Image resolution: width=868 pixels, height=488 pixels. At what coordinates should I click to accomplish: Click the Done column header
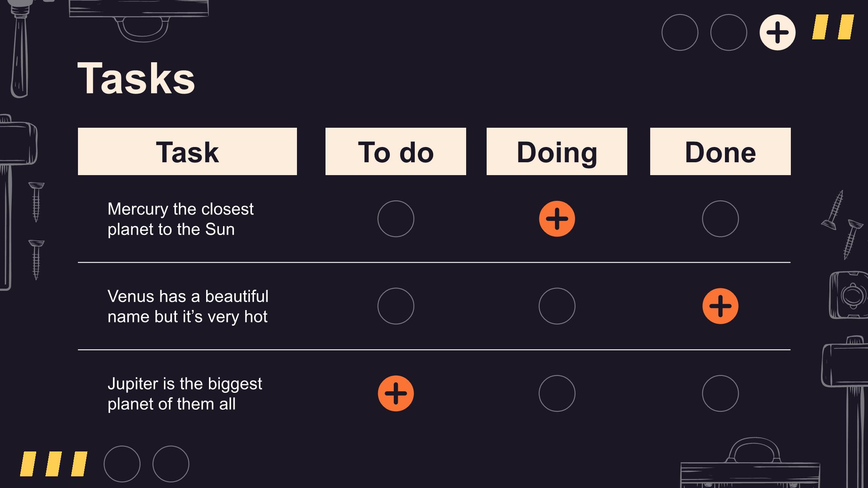click(720, 151)
